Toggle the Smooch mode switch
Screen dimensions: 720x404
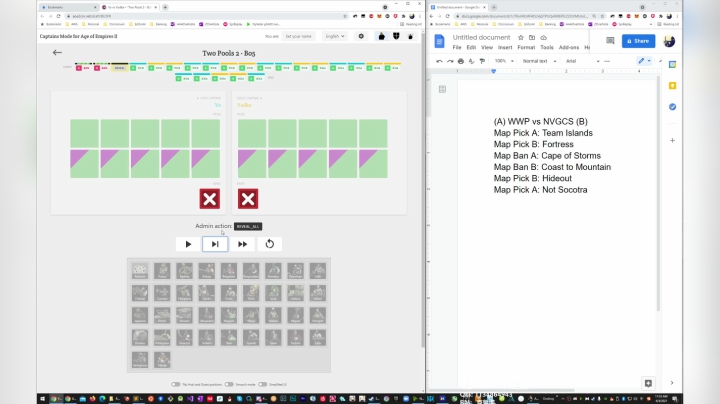(229, 384)
